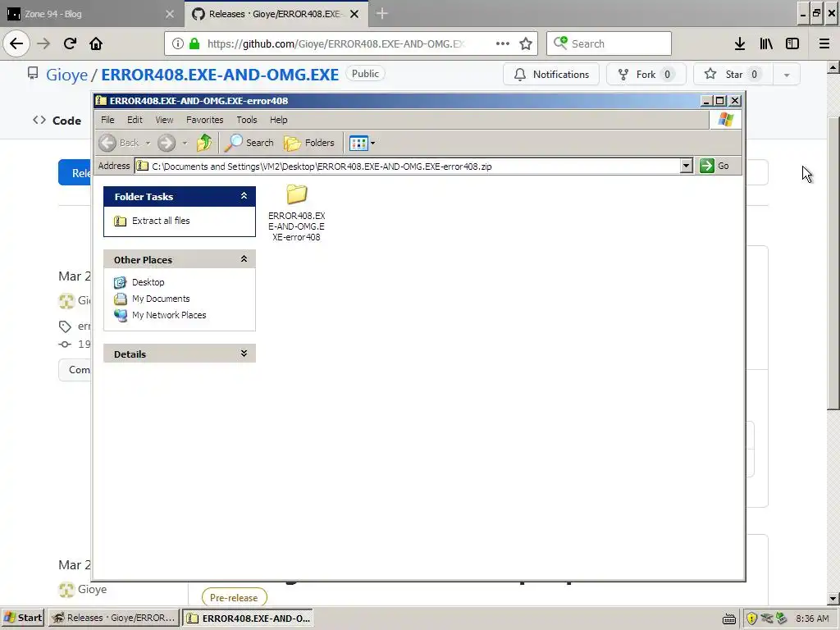Click the Explorer address path field
Screen dimensions: 840x630
[408, 166]
